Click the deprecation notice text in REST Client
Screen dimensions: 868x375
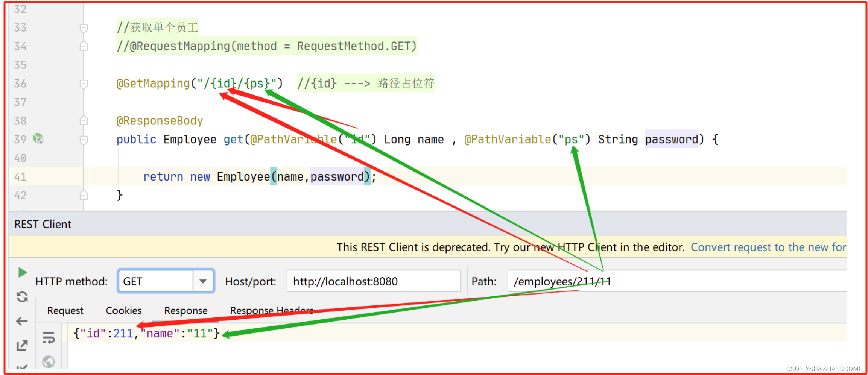click(x=511, y=247)
